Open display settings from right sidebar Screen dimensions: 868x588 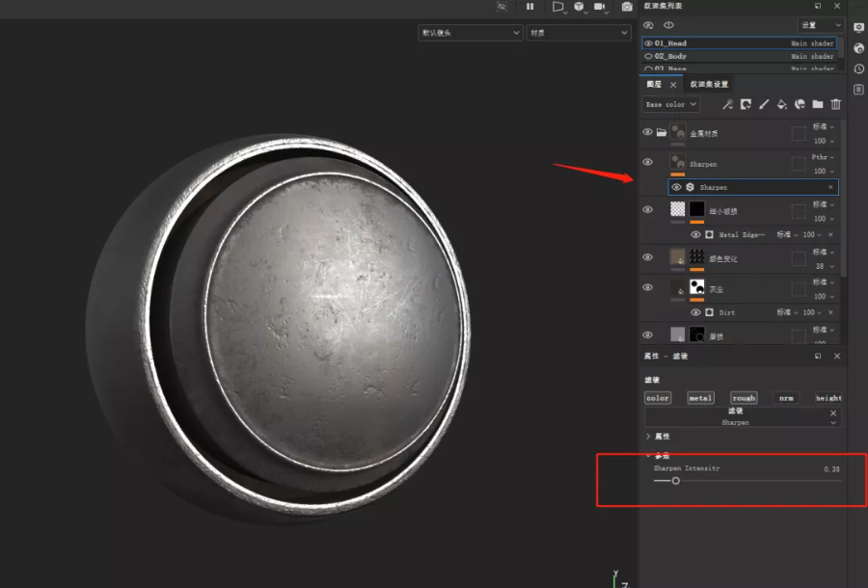coord(858,28)
